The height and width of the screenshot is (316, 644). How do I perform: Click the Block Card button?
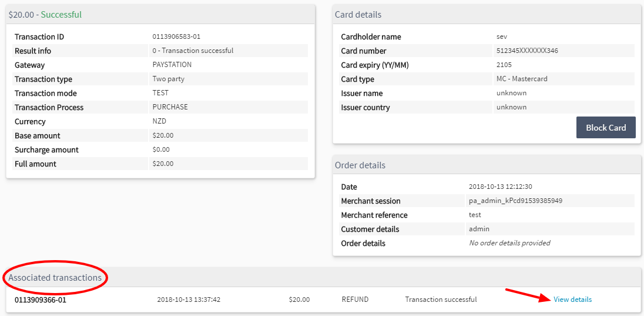click(606, 128)
